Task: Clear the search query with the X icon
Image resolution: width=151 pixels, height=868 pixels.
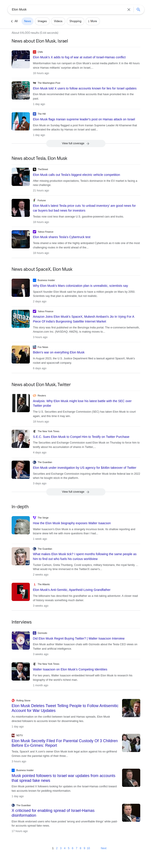Action: [x=129, y=10]
